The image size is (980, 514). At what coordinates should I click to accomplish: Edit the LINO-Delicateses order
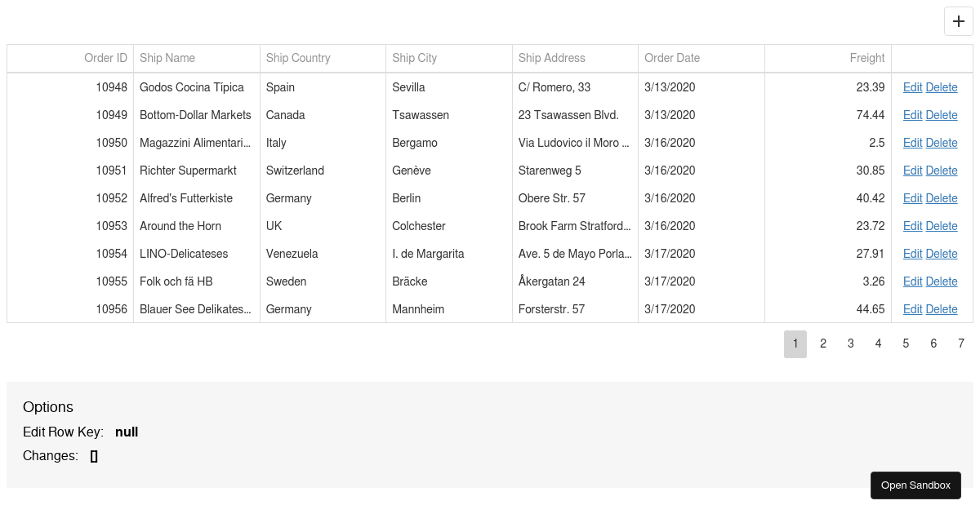912,254
